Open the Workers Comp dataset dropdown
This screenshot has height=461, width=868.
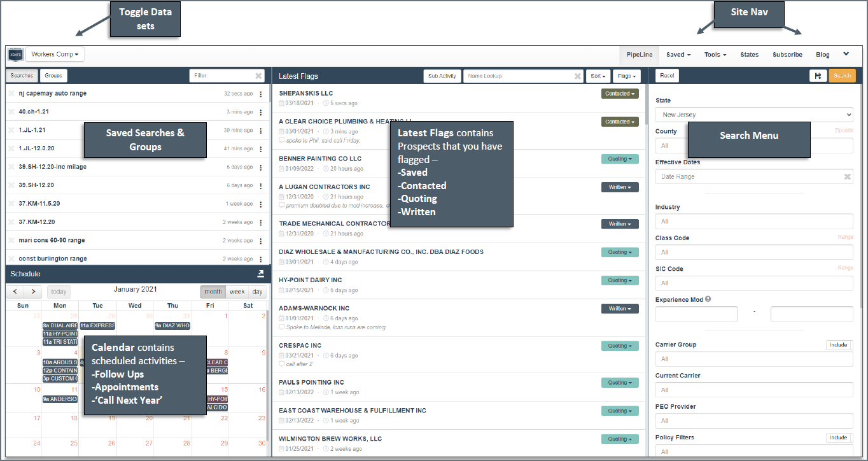tap(55, 55)
